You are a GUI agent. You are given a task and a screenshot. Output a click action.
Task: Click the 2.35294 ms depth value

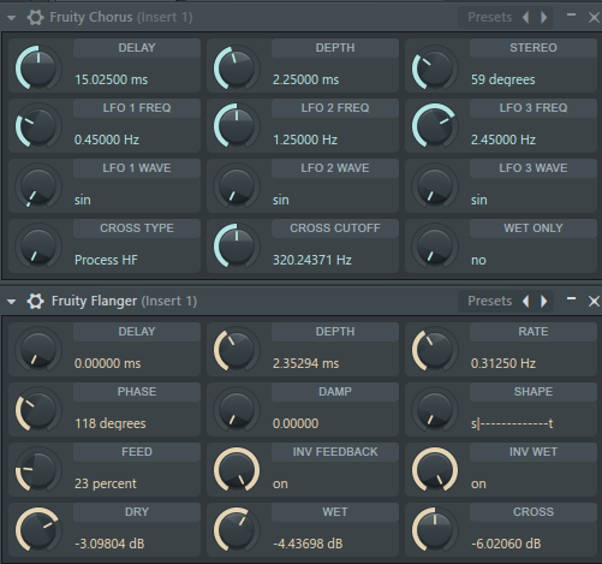point(306,363)
